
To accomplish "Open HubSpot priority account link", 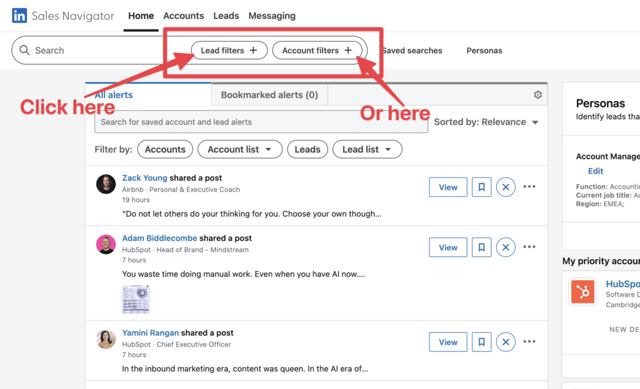I will pos(622,284).
